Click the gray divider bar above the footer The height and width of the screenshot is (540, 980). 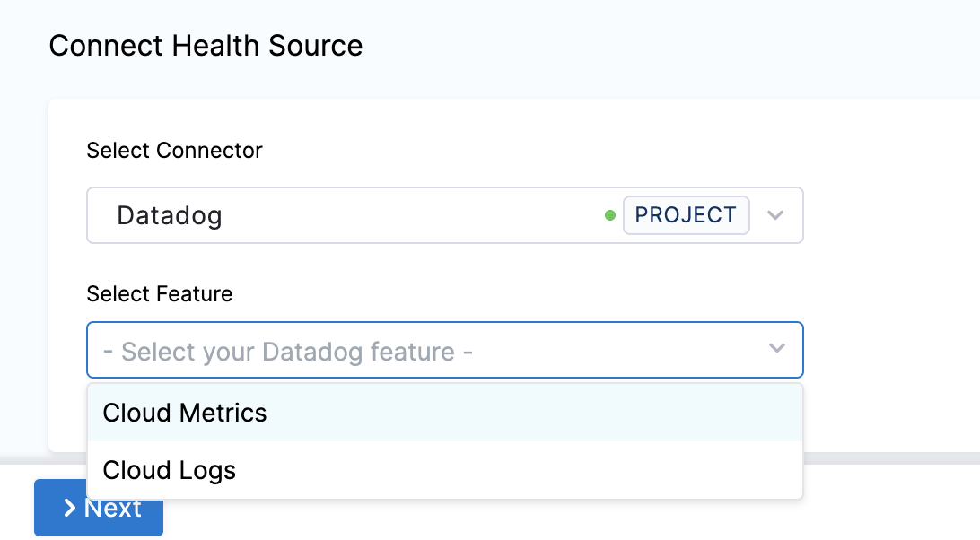click(x=888, y=457)
